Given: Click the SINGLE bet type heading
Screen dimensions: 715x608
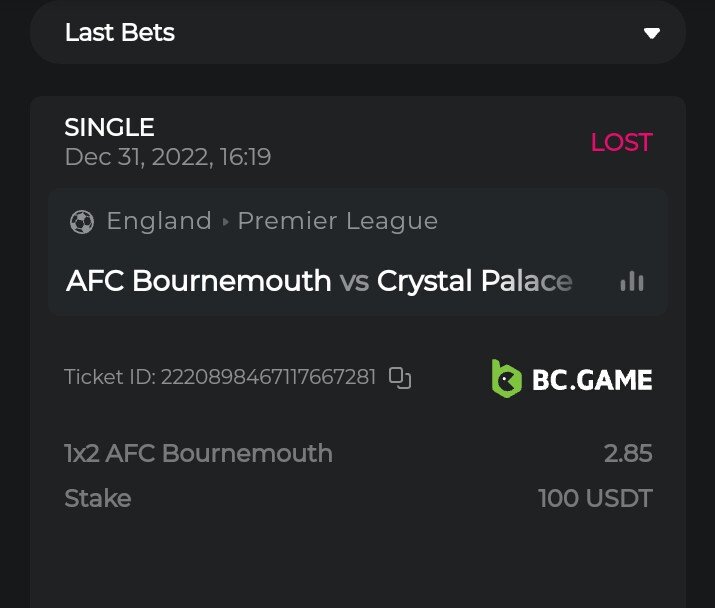Looking at the screenshot, I should coord(109,127).
